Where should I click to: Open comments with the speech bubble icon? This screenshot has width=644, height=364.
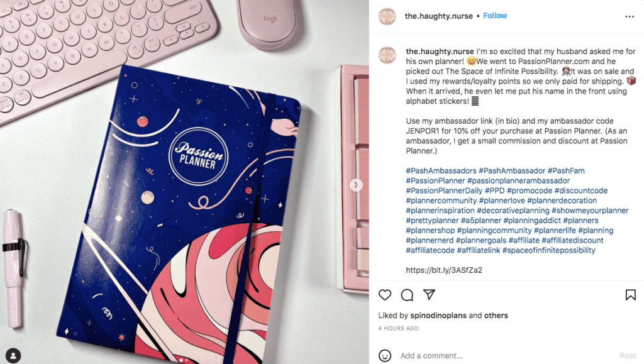(407, 295)
